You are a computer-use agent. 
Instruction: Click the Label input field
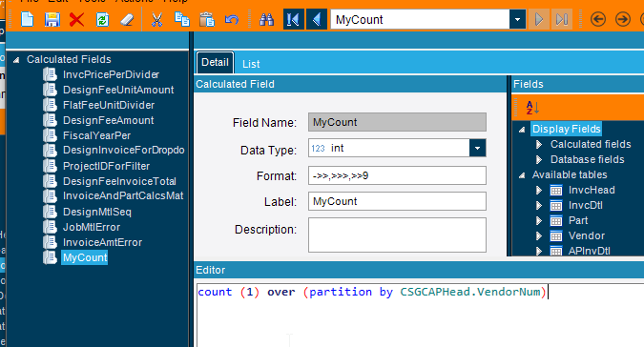[397, 201]
